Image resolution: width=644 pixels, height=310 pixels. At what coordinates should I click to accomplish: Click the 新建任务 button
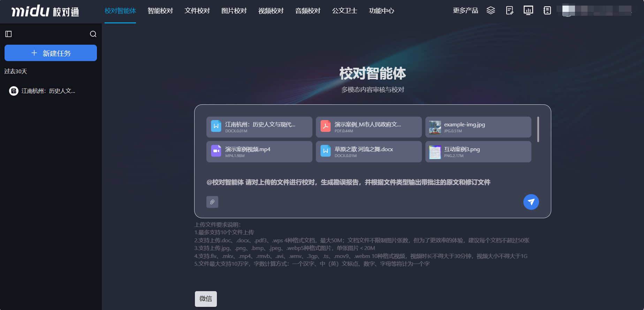coord(51,53)
